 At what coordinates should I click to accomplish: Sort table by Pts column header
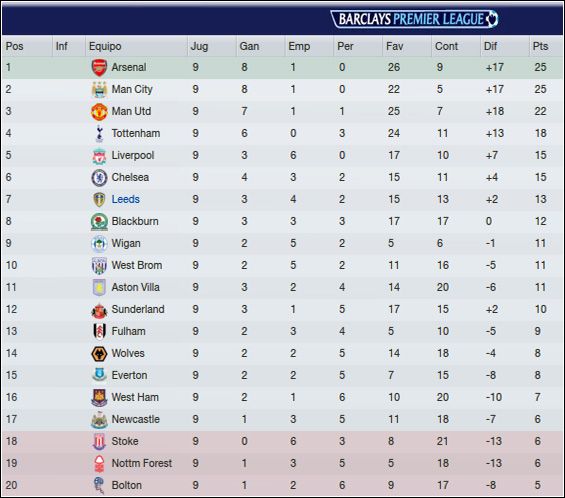click(540, 46)
